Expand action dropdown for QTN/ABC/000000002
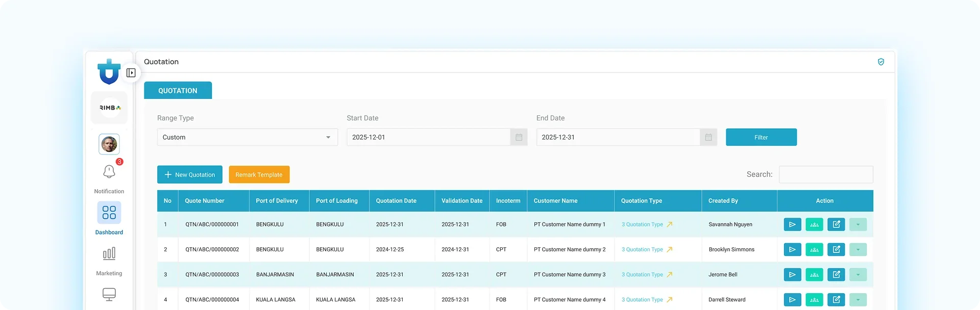The image size is (980, 310). click(858, 249)
